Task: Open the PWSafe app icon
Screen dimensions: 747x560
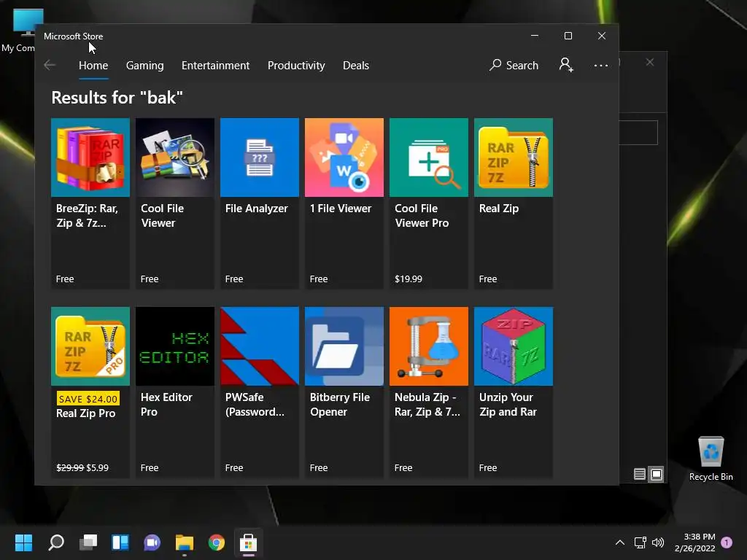Action: 260,346
